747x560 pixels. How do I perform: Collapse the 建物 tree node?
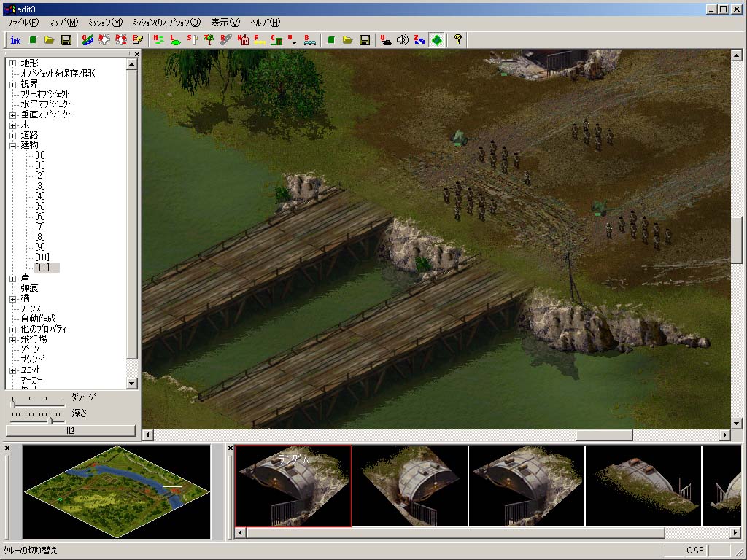pyautogui.click(x=13, y=145)
